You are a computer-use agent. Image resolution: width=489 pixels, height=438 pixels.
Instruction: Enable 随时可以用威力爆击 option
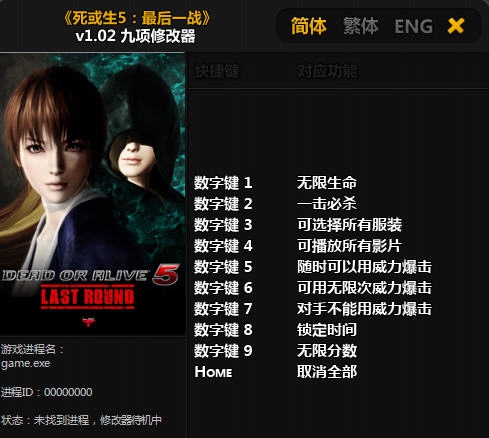(x=364, y=267)
